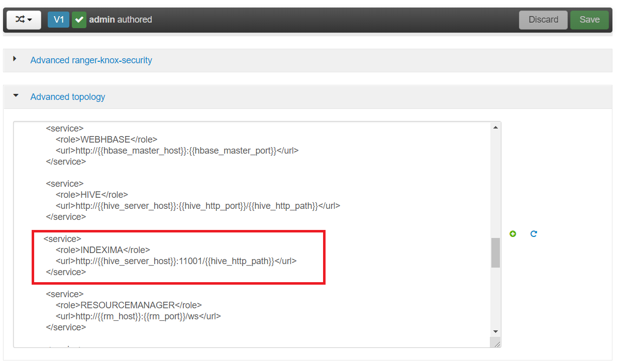Screen dimensions: 625x364
Task: Click the WEBHBASE role line
Action: pos(107,140)
